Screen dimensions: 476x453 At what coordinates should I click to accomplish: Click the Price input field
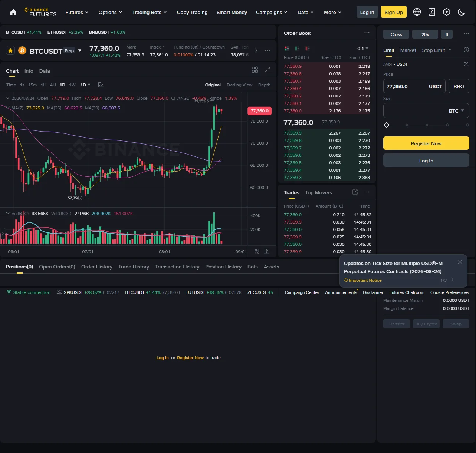click(x=414, y=86)
